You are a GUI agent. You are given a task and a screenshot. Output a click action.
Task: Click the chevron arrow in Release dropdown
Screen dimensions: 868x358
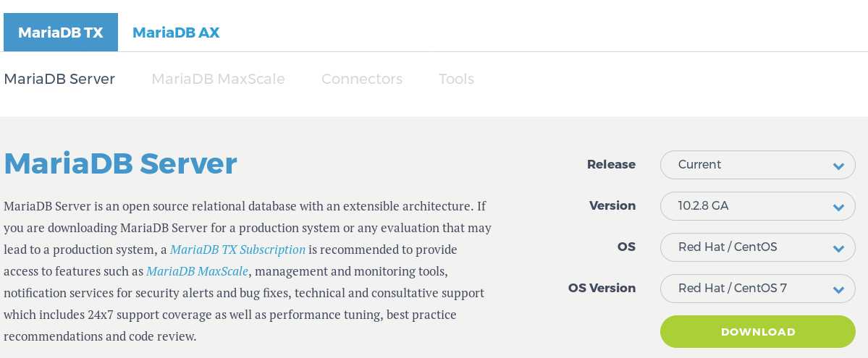(x=838, y=166)
